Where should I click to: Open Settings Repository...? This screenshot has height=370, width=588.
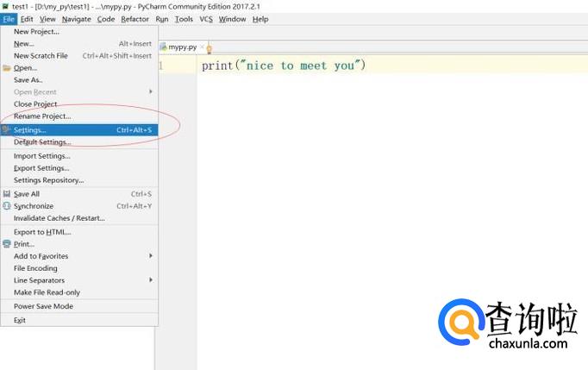79,180
